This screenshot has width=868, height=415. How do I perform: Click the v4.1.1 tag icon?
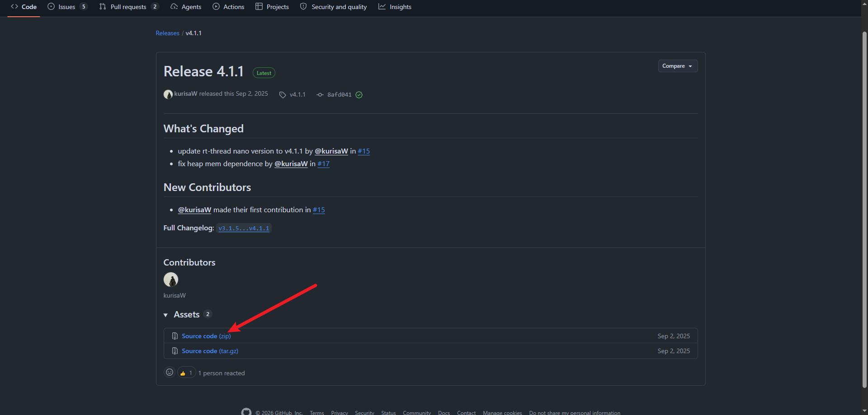pos(283,95)
